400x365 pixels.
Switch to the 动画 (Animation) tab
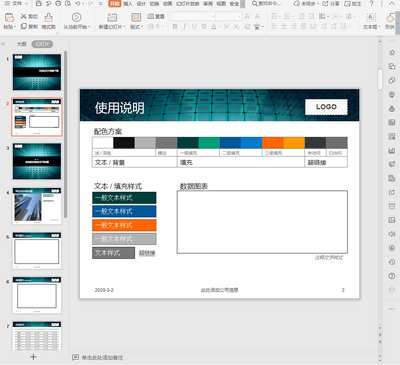pos(168,4)
